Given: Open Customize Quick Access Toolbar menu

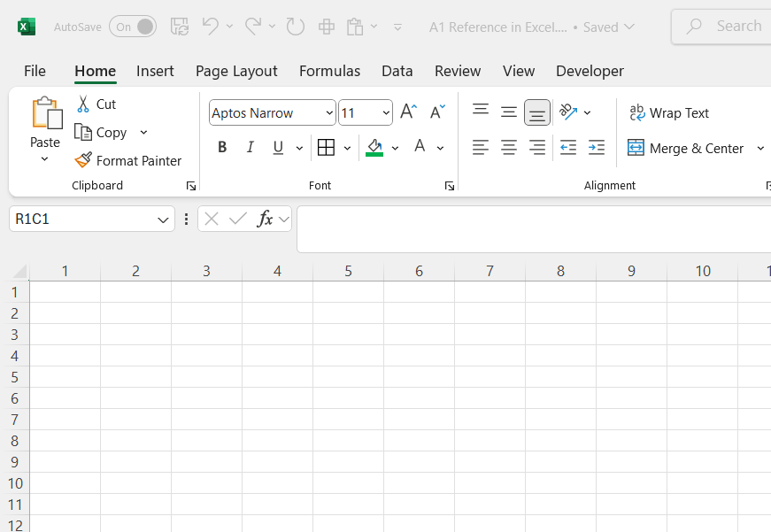Looking at the screenshot, I should (397, 27).
